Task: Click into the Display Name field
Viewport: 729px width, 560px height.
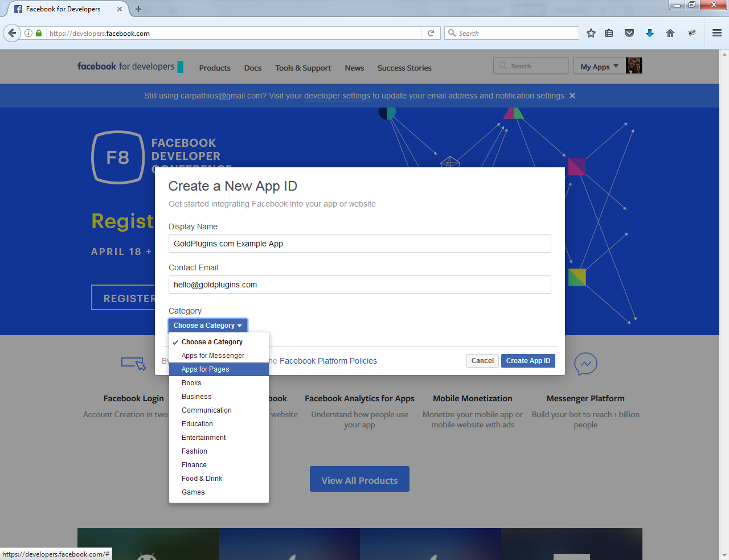Action: coord(359,244)
